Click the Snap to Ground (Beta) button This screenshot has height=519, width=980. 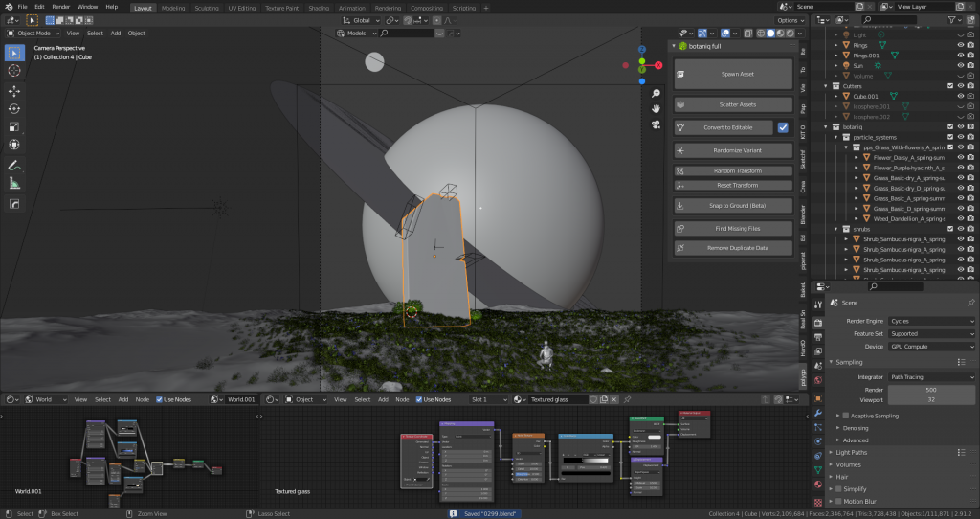[x=733, y=206]
